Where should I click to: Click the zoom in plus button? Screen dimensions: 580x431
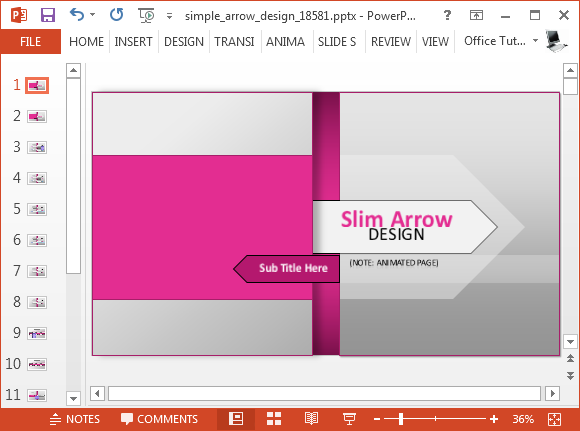point(494,419)
